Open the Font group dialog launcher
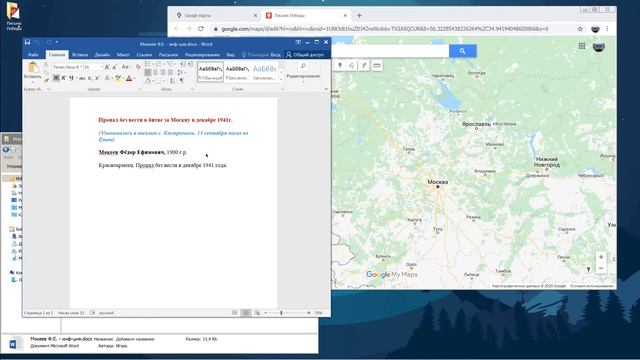This screenshot has height=360, width=640. pos(140,89)
